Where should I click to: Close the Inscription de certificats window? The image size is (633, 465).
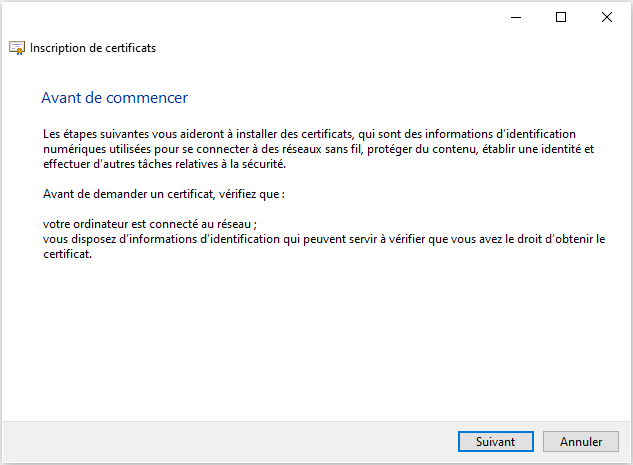[607, 17]
